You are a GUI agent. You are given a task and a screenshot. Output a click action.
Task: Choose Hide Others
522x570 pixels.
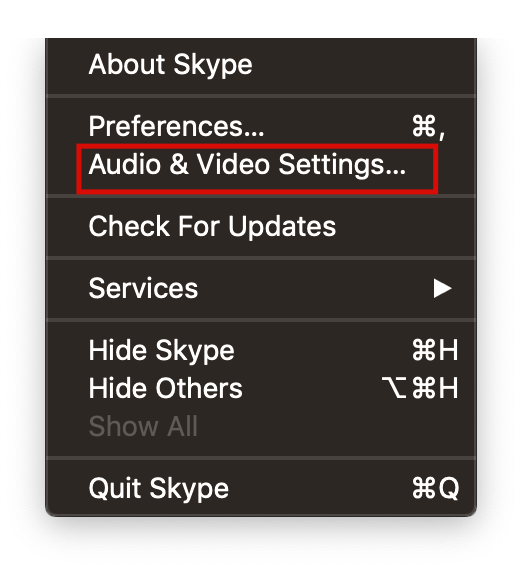click(261, 388)
